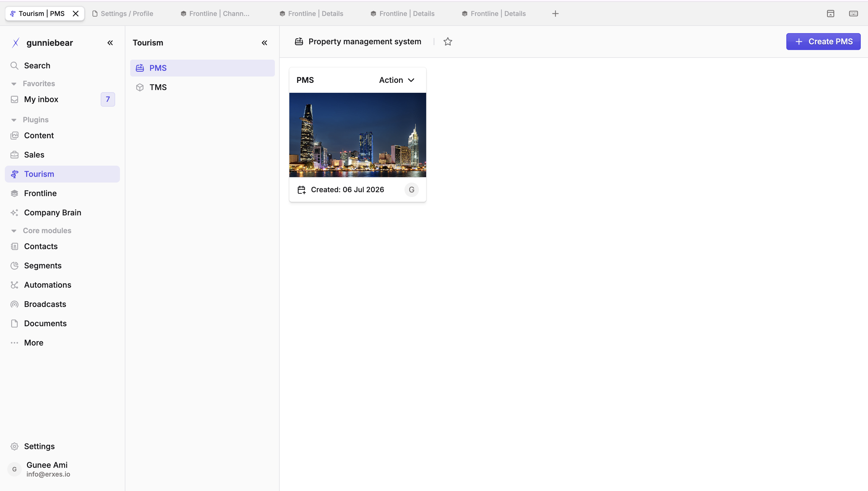Open the Automations module
This screenshot has height=491, width=868.
click(62, 285)
